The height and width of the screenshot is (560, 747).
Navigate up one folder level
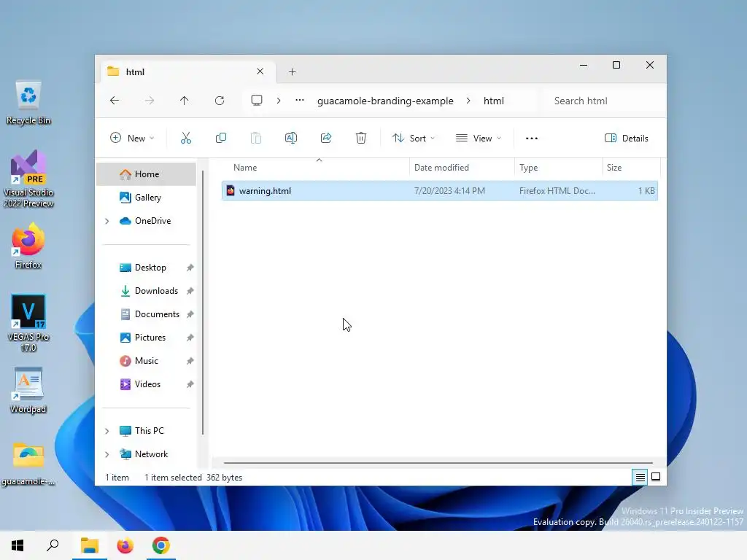tap(185, 101)
